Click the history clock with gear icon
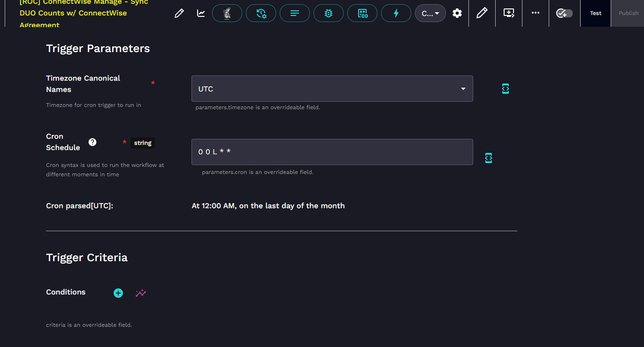The height and width of the screenshot is (347, 644). [261, 14]
